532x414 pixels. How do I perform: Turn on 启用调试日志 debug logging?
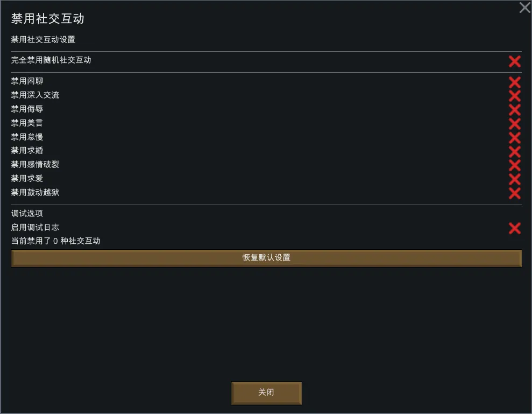pyautogui.click(x=514, y=228)
